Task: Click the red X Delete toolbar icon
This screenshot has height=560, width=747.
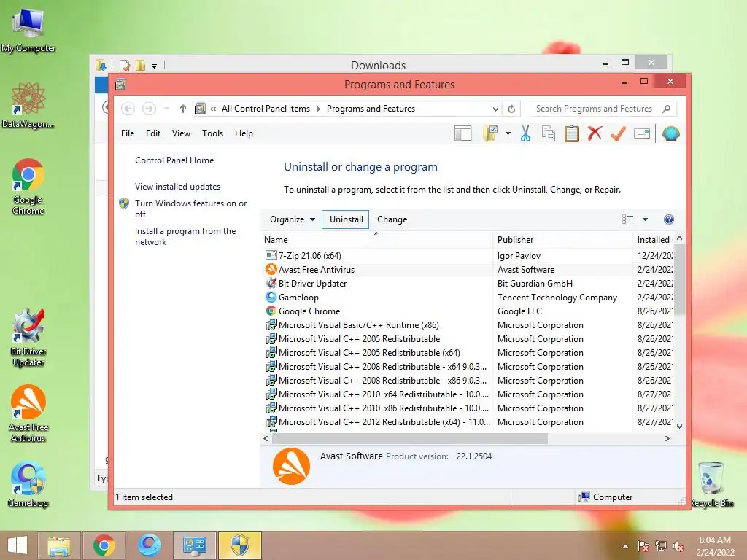Action: pos(595,134)
